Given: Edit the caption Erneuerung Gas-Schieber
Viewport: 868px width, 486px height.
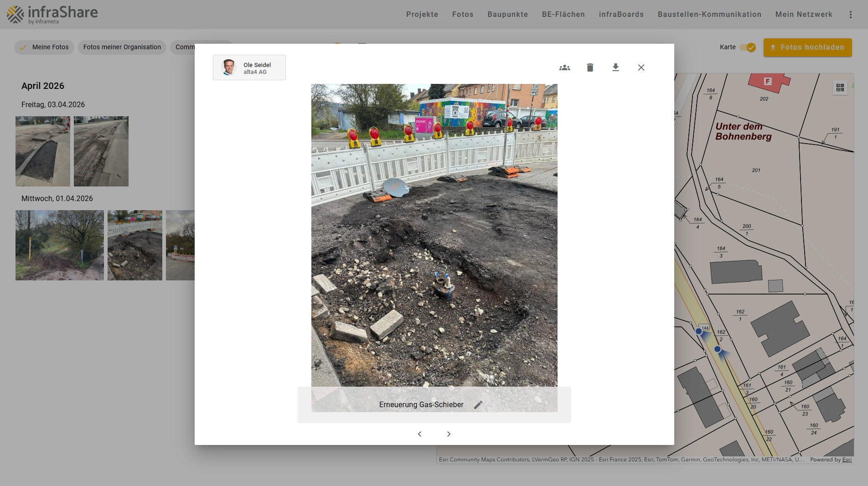Looking at the screenshot, I should point(478,405).
